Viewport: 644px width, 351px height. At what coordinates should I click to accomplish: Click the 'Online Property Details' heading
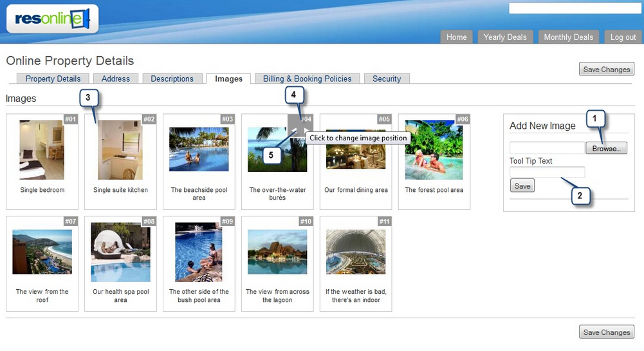pyautogui.click(x=70, y=61)
